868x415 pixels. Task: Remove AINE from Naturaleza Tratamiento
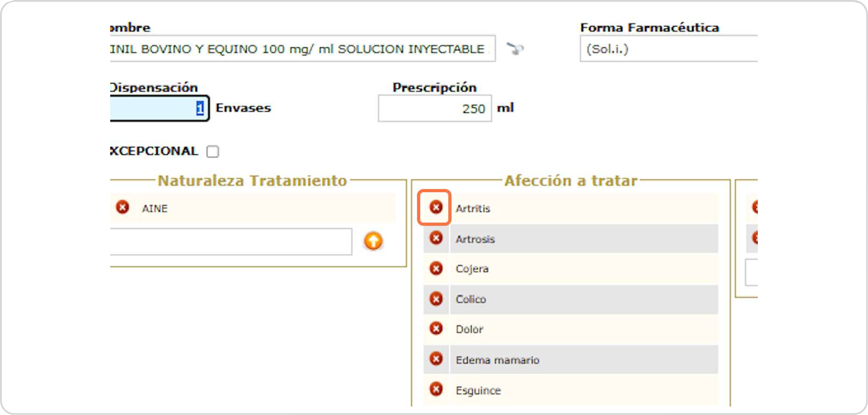click(x=122, y=207)
